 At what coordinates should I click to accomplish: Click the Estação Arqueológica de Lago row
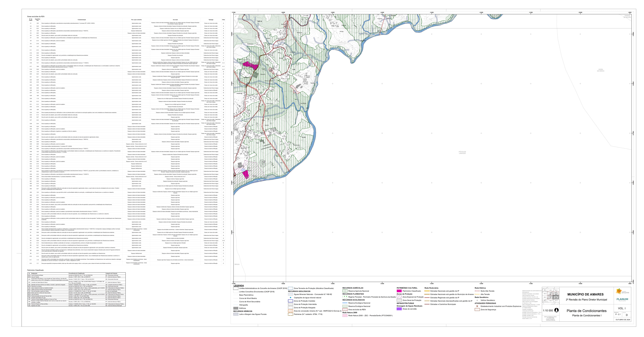pos(77,298)
